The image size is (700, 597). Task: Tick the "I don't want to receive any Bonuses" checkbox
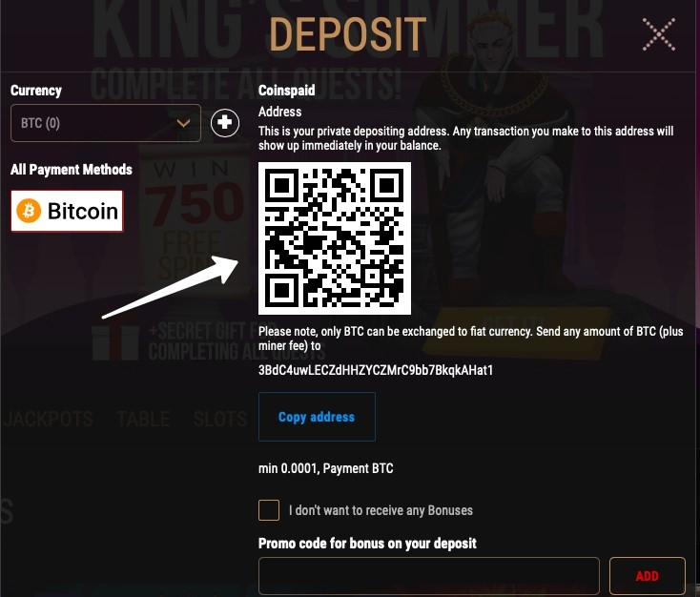[269, 510]
